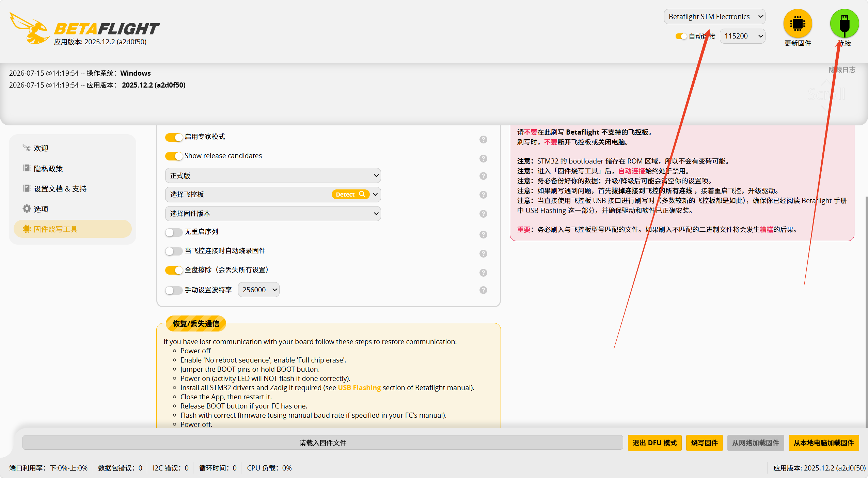
Task: Click help icon beside 选择固件版本
Action: pyautogui.click(x=483, y=214)
